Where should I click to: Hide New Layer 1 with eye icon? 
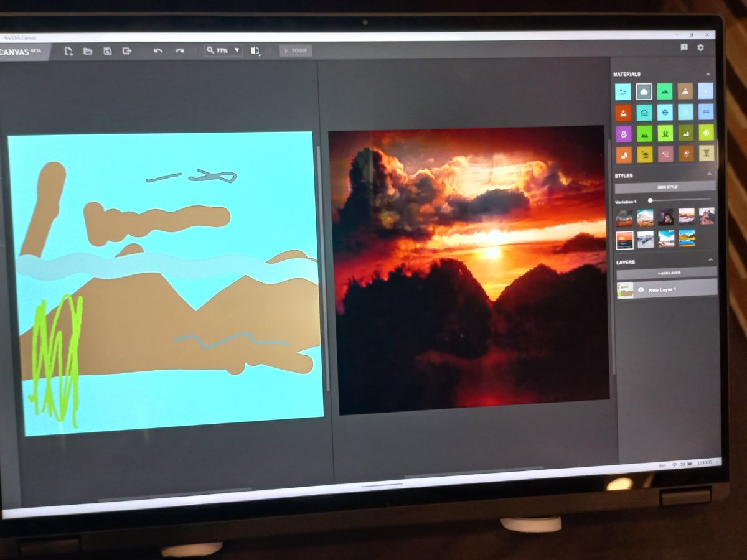[641, 289]
